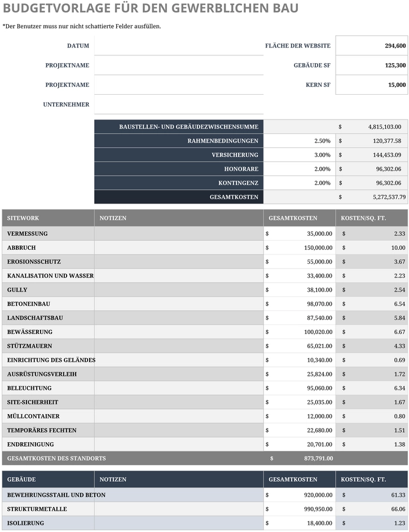Click the STÜTZMAUERN cost 65,021.00
409x532 pixels.
click(300, 346)
